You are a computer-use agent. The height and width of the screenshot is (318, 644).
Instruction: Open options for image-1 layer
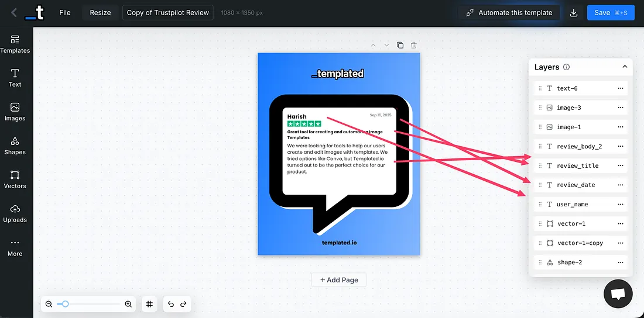click(x=621, y=127)
